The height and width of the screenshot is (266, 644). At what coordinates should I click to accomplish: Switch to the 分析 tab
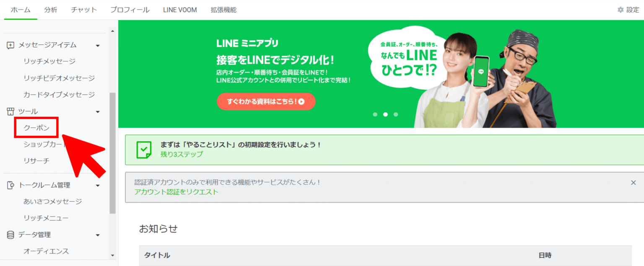(51, 9)
